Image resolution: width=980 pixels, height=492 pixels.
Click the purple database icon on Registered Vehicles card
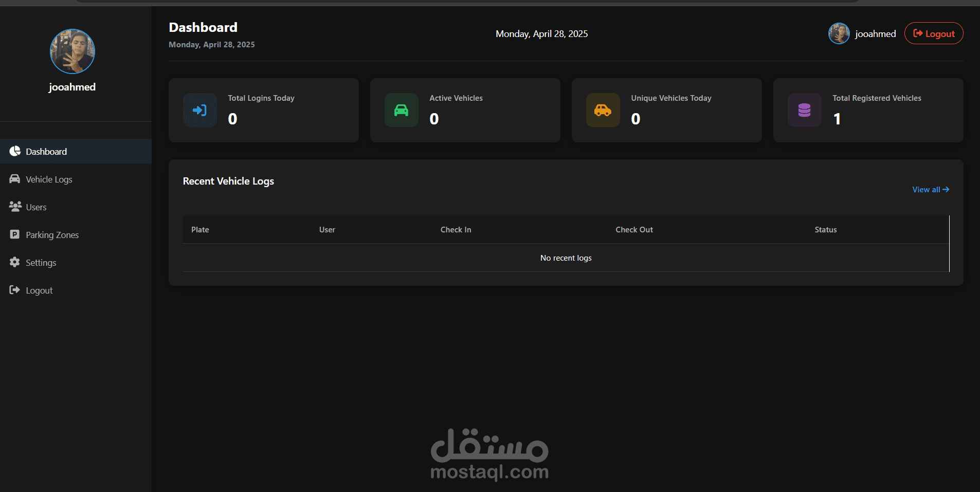click(x=805, y=110)
